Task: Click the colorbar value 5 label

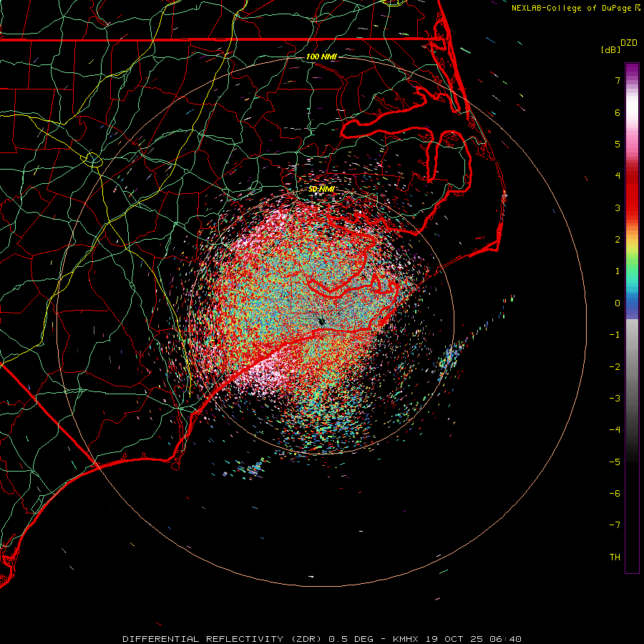Action: (x=618, y=144)
